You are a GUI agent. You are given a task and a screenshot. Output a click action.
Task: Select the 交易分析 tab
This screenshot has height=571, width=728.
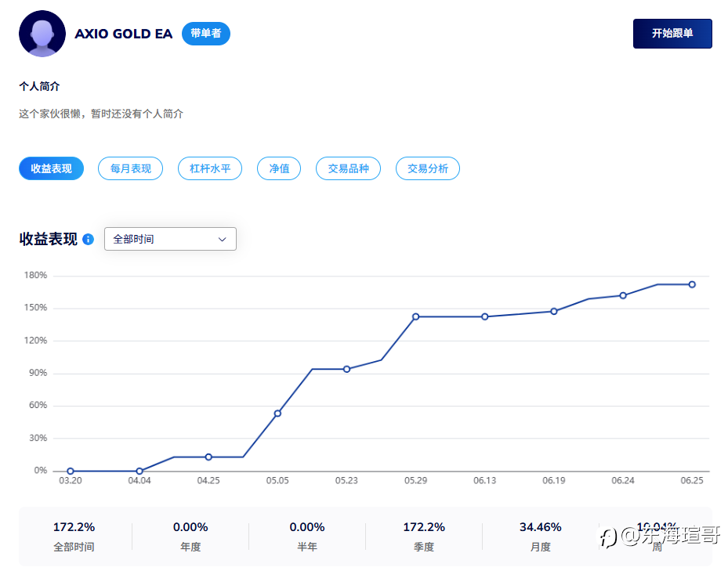[x=428, y=168]
